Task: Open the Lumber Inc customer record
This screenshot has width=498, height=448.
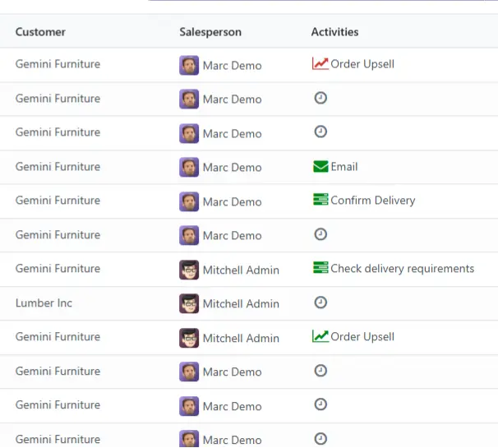Action: click(x=44, y=303)
